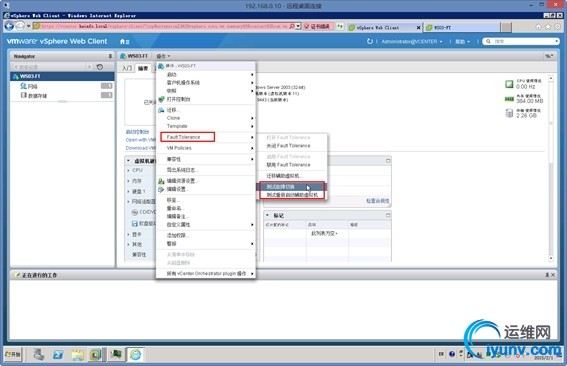Screen dimensions: 567x366
Task: Select 添加权限... menu entry
Action: click(206, 235)
